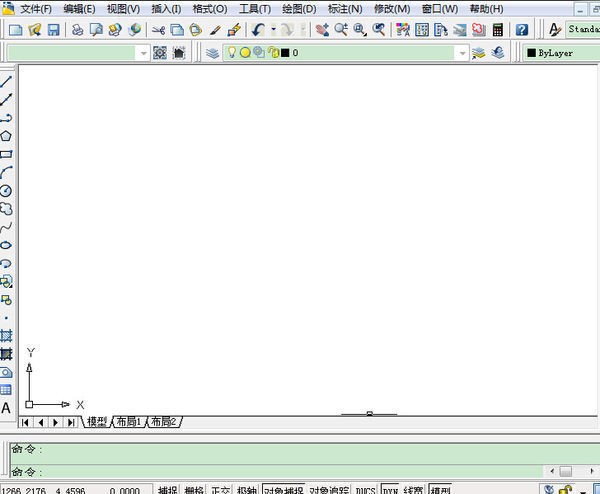The width and height of the screenshot is (600, 494).
Task: Open the 绘图(D) menu
Action: pos(299,9)
